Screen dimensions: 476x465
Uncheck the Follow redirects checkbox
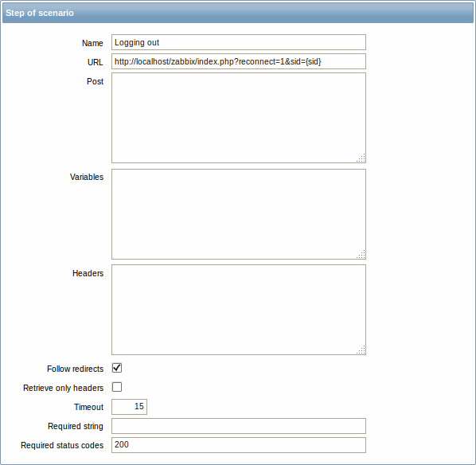(x=117, y=368)
